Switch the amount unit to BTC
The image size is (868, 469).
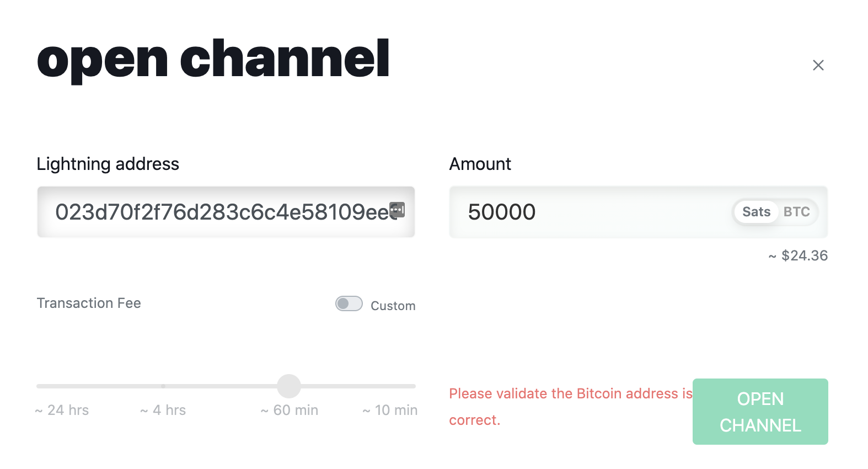[x=796, y=212]
